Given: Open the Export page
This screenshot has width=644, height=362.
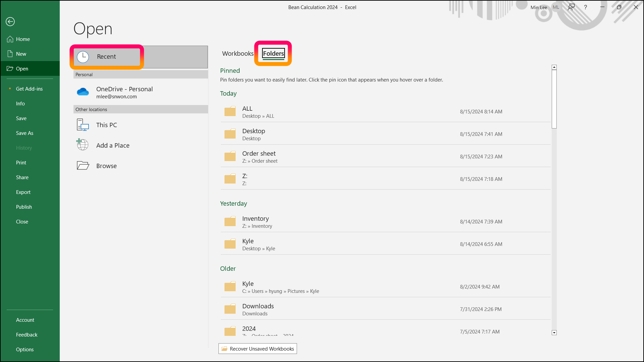Looking at the screenshot, I should [x=30, y=192].
